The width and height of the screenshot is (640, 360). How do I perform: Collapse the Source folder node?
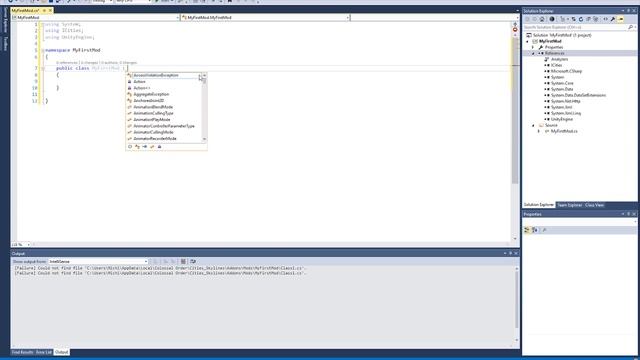(x=533, y=125)
